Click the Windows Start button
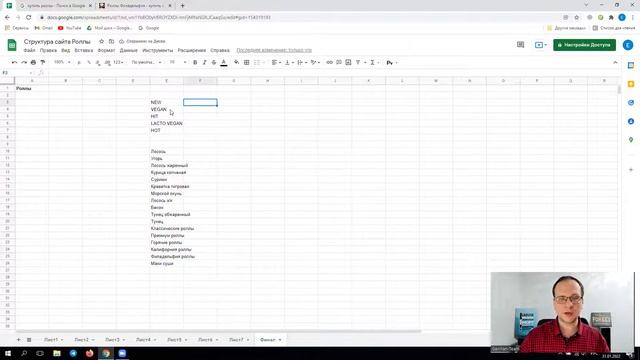Image resolution: width=640 pixels, height=360 pixels. point(8,353)
